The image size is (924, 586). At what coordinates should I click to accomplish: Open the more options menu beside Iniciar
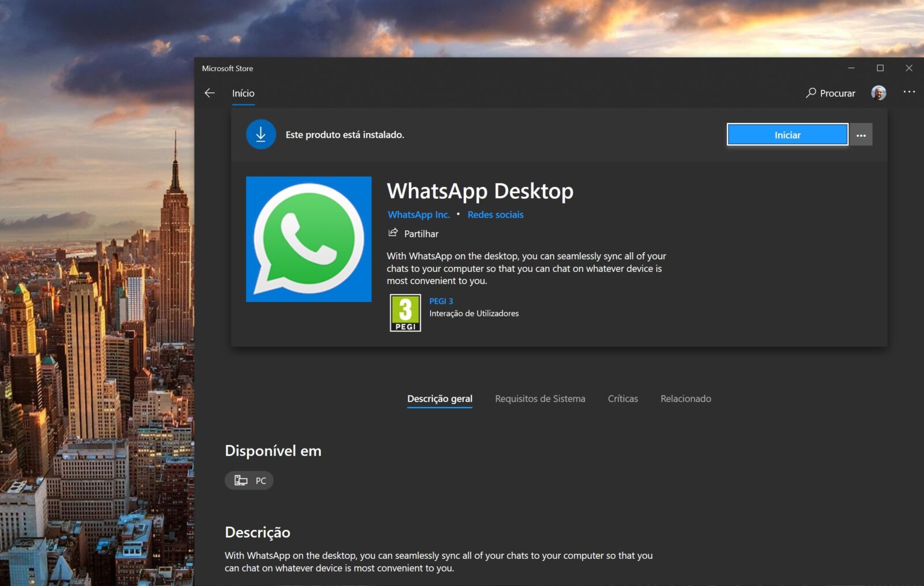[x=860, y=135]
